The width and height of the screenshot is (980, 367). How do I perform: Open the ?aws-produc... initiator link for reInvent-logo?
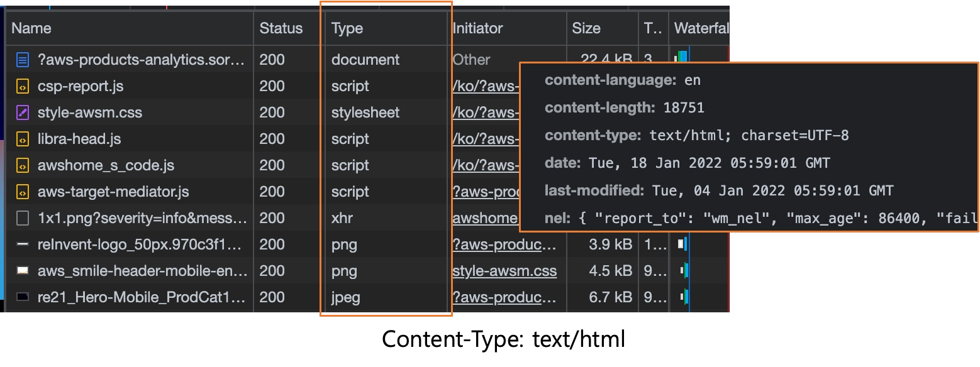[x=504, y=244]
